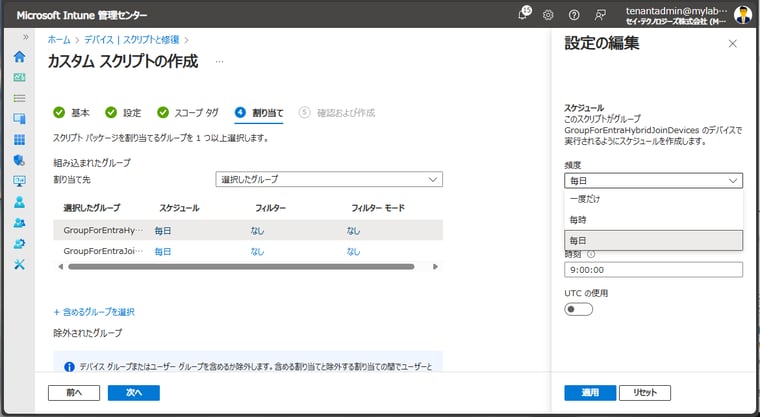Open the Home icon in sidebar
This screenshot has height=417, width=760.
19,57
